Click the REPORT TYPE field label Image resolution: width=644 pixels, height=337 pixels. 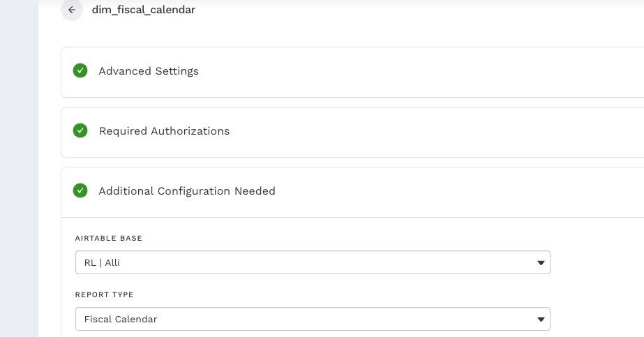pyautogui.click(x=104, y=295)
